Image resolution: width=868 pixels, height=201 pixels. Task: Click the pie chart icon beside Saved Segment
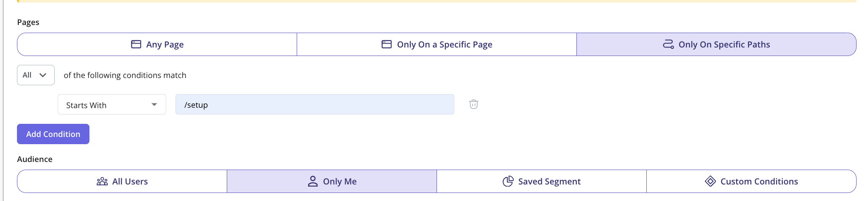(x=508, y=181)
